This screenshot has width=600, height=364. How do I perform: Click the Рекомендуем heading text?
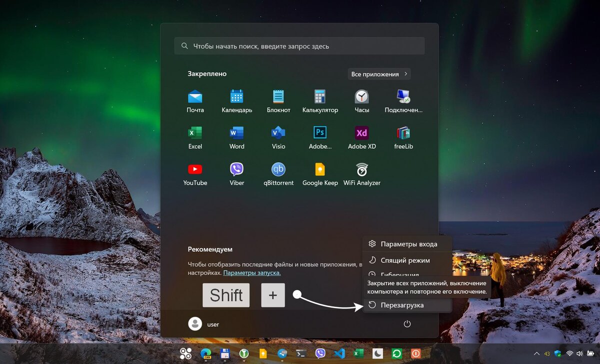tap(210, 249)
